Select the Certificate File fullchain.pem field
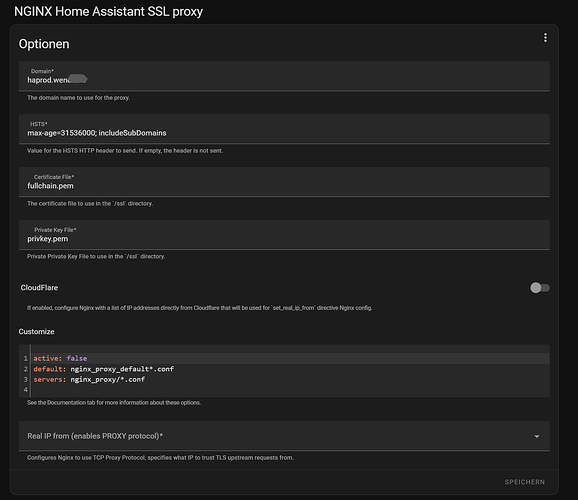 click(284, 182)
